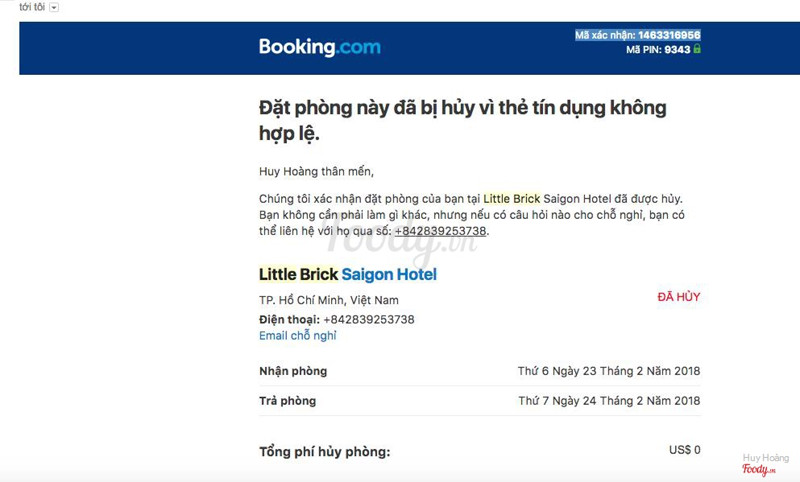Image resolution: width=800 pixels, height=482 pixels.
Task: Click the green lock icon beside PIN
Action: coord(697,49)
